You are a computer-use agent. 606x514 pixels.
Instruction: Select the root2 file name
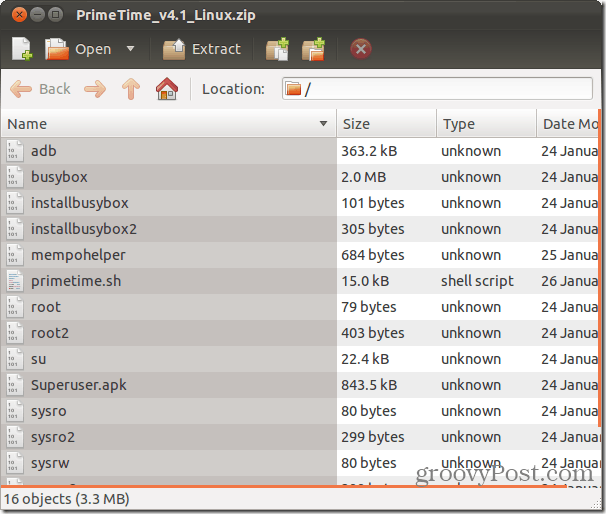pyautogui.click(x=50, y=333)
